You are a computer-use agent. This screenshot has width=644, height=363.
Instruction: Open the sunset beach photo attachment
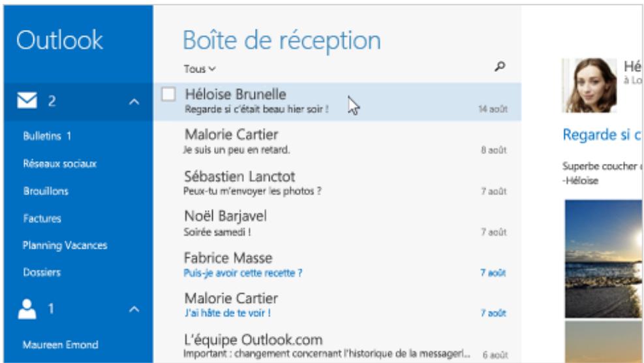(x=604, y=259)
